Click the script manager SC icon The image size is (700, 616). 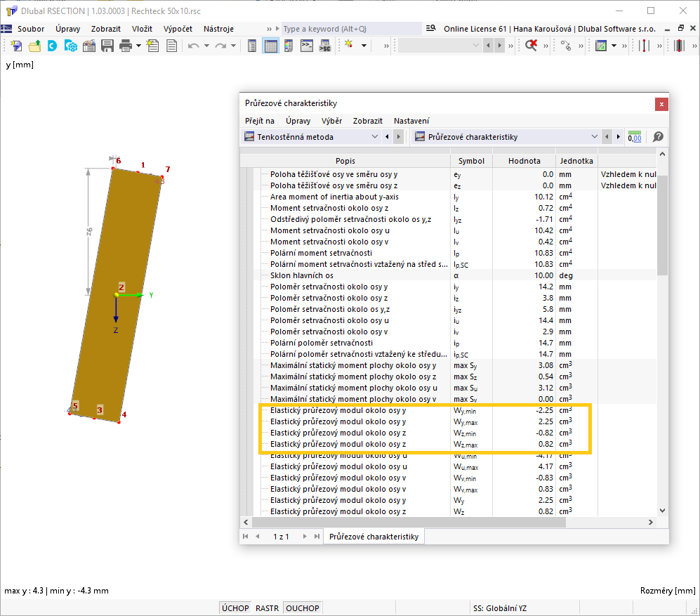pos(324,46)
